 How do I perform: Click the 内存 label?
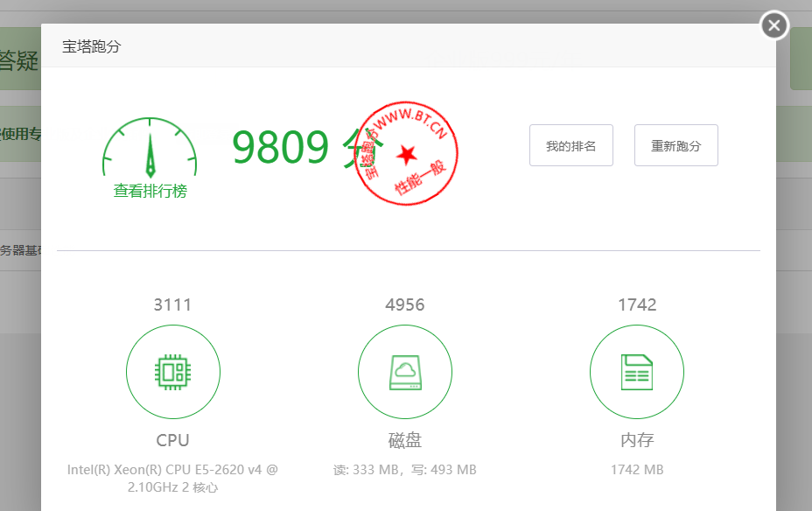point(637,440)
